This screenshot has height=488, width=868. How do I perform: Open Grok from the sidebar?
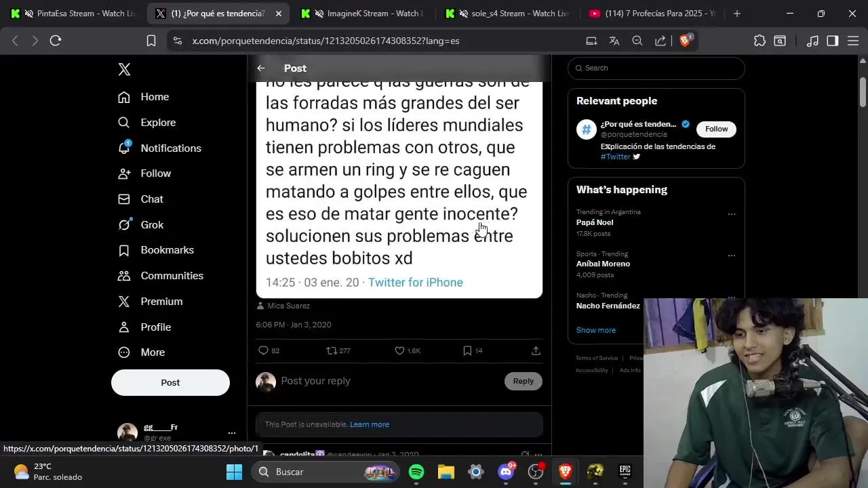point(140,225)
